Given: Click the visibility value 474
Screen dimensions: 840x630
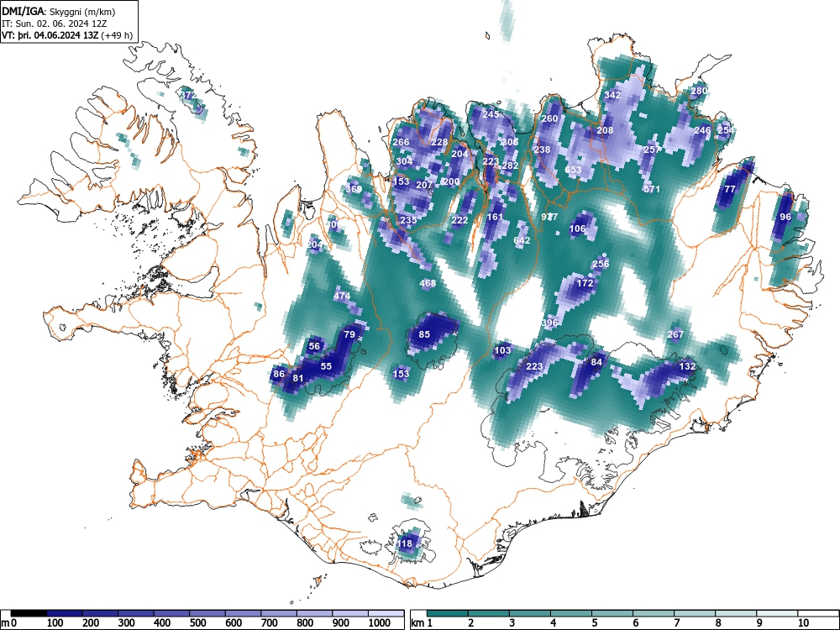Looking at the screenshot, I should click(342, 296).
